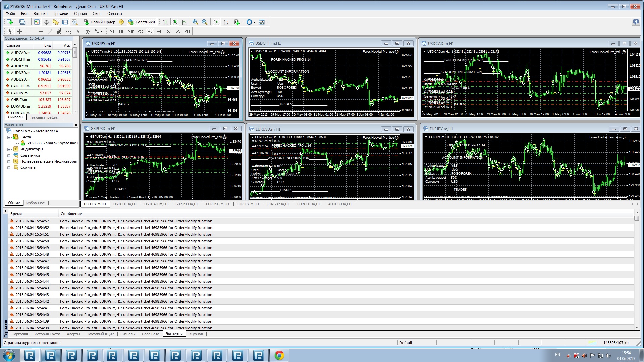
Task: Open the Графики menu
Action: [61, 14]
